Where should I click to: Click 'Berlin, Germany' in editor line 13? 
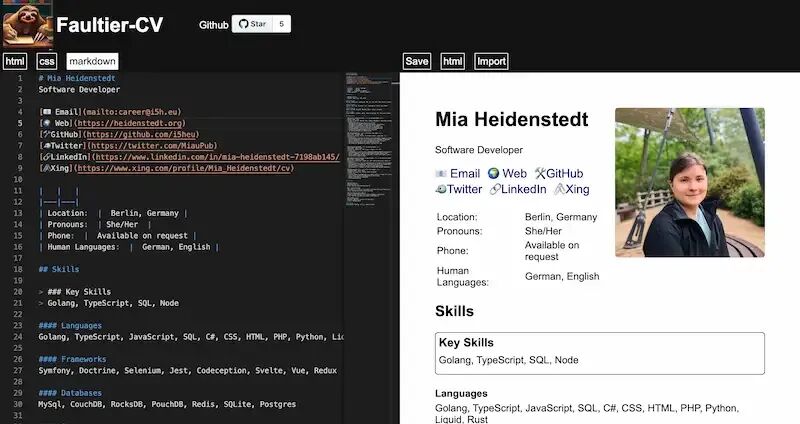144,213
